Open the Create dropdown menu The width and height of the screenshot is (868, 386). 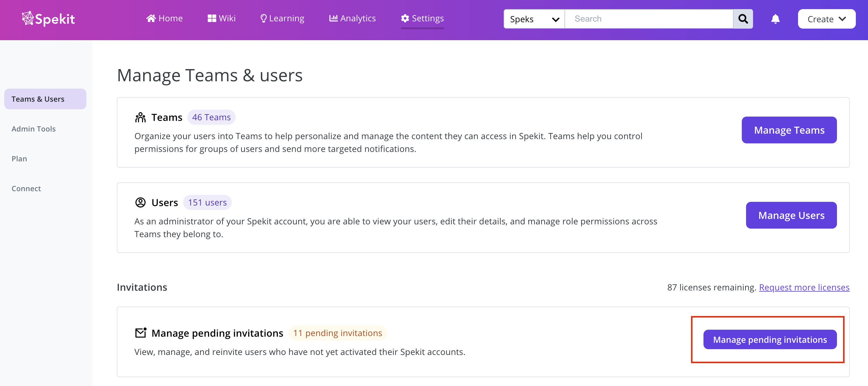click(x=827, y=19)
